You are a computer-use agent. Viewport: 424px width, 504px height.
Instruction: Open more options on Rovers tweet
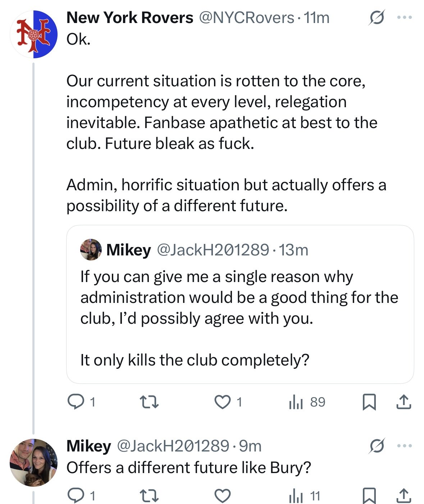pos(404,17)
